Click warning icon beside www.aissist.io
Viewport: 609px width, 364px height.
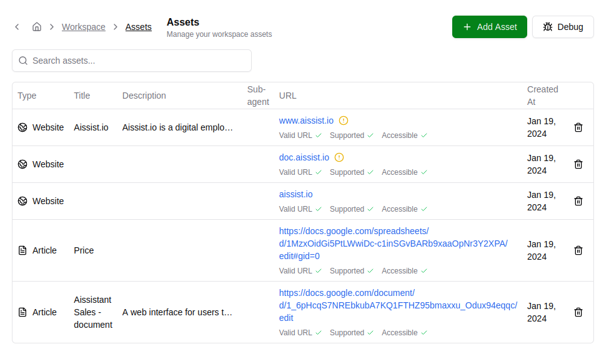[344, 121]
